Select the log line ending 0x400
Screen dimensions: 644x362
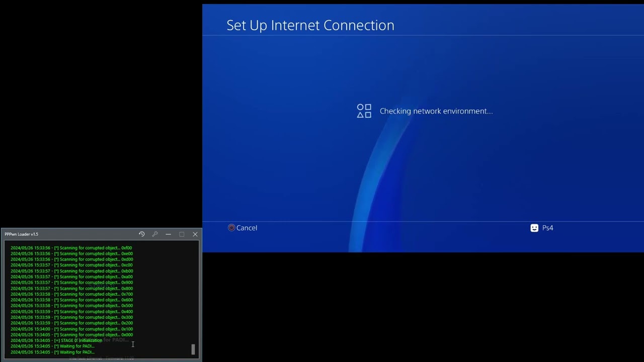[71, 312]
